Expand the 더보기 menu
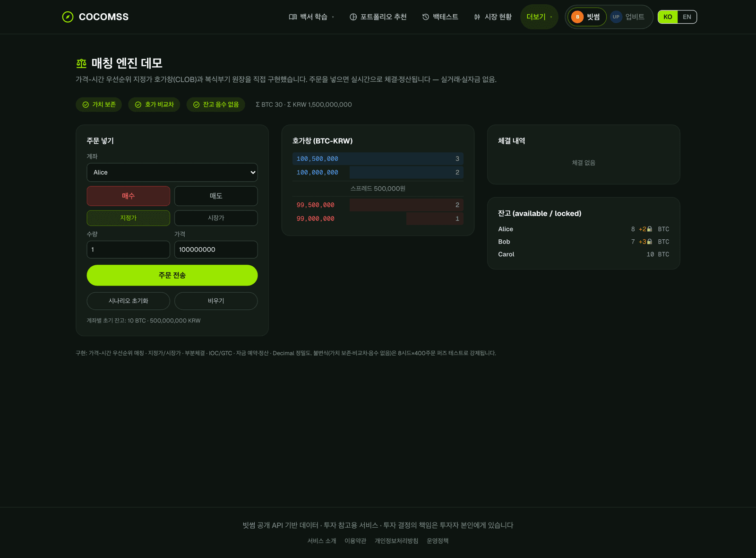The image size is (756, 558). click(x=539, y=17)
